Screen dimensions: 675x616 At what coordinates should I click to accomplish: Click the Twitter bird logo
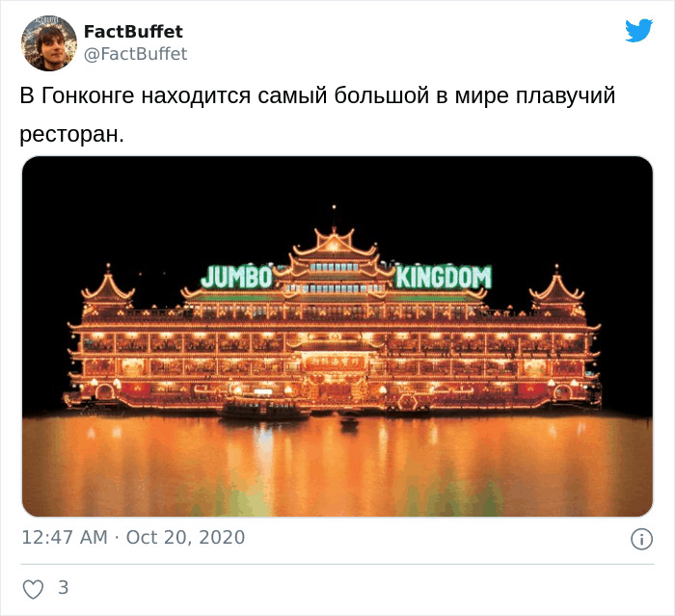(638, 30)
